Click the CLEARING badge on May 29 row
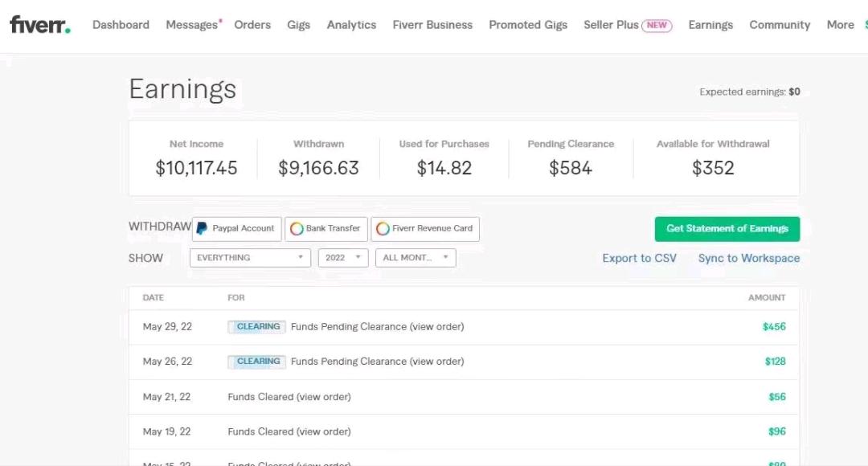Image resolution: width=868 pixels, height=466 pixels. point(257,327)
